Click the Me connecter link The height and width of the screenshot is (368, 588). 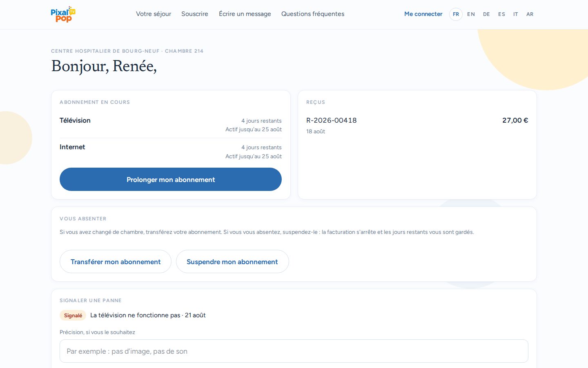423,14
